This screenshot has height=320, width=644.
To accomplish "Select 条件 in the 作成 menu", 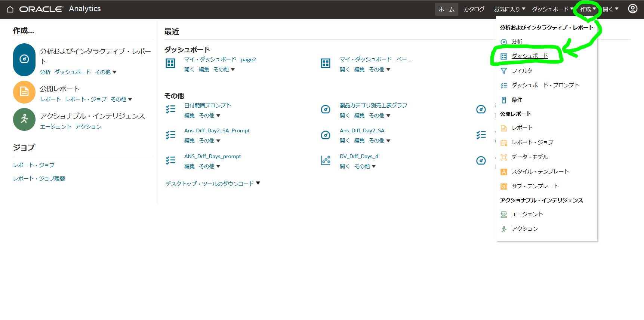I will coord(517,100).
